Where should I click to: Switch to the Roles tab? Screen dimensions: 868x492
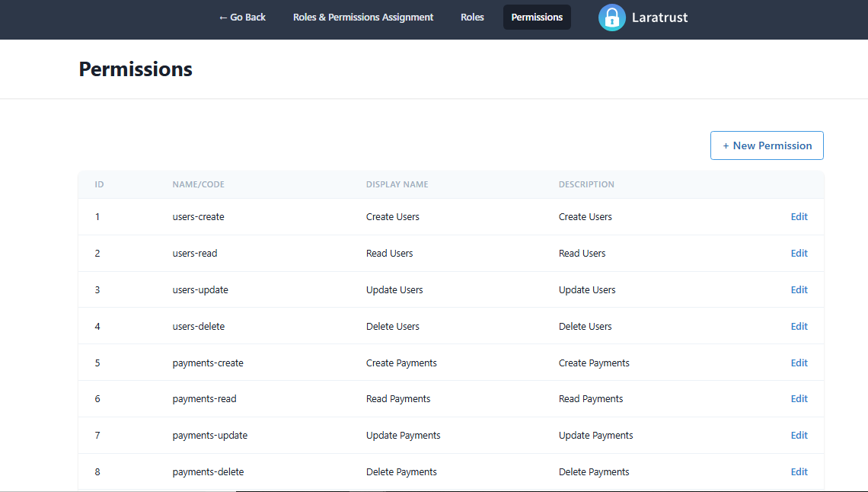tap(472, 18)
